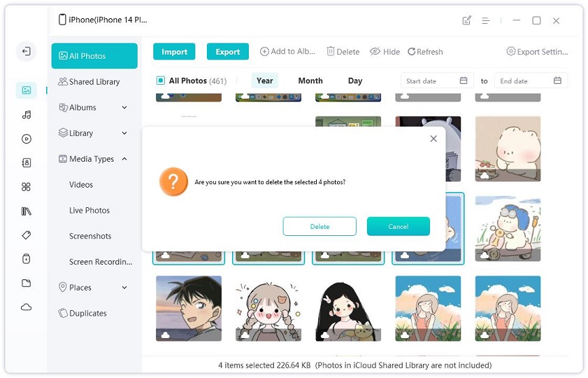Select the anime boy sunset photo thumbnail

[189, 309]
